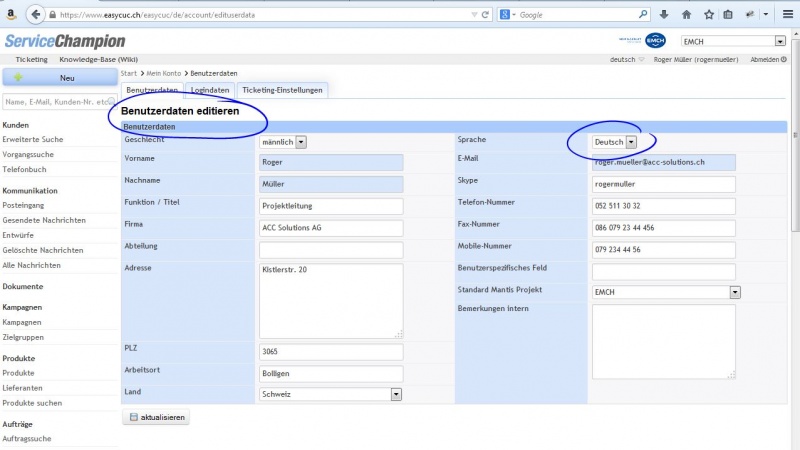This screenshot has width=800, height=450.
Task: Go to browser home page icon
Action: pyautogui.click(x=686, y=15)
